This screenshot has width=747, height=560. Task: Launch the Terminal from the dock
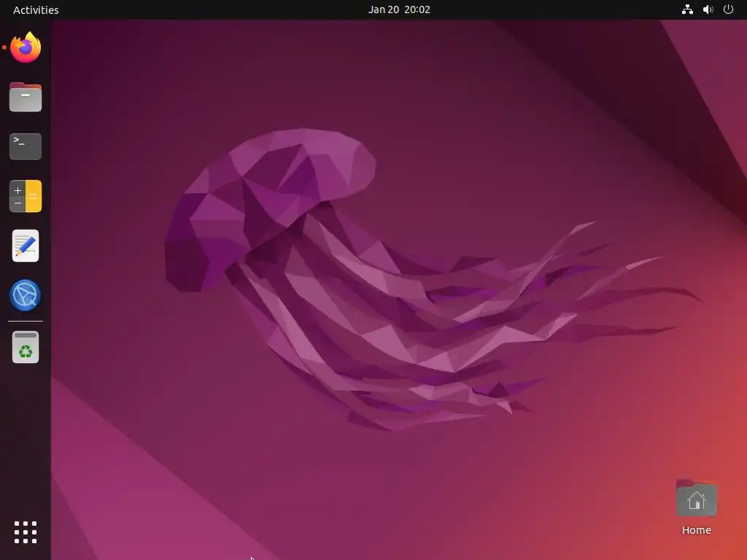[26, 146]
